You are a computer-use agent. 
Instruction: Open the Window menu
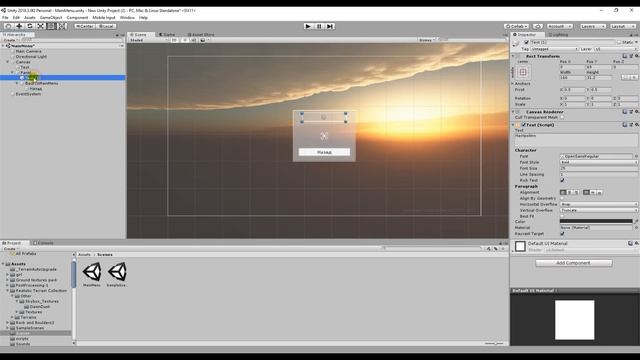[x=127, y=18]
